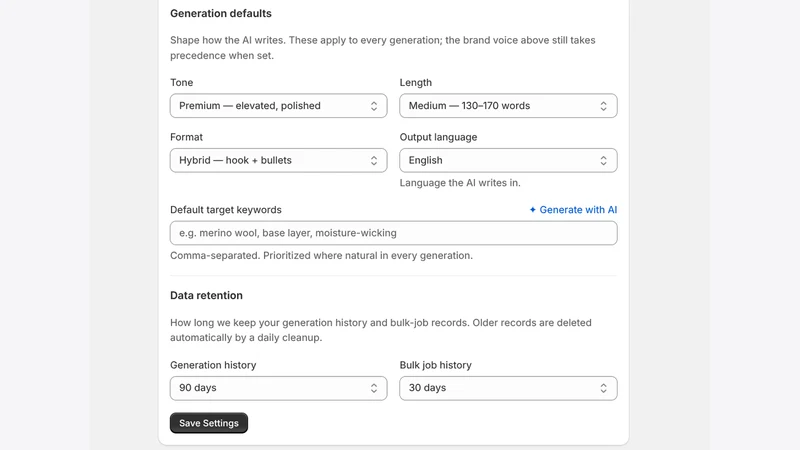Open the Generation history dropdown
This screenshot has width=800, height=450.
(279, 388)
